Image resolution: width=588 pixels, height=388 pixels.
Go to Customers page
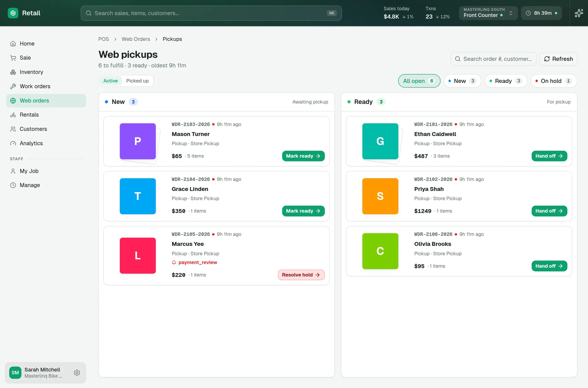(46, 129)
